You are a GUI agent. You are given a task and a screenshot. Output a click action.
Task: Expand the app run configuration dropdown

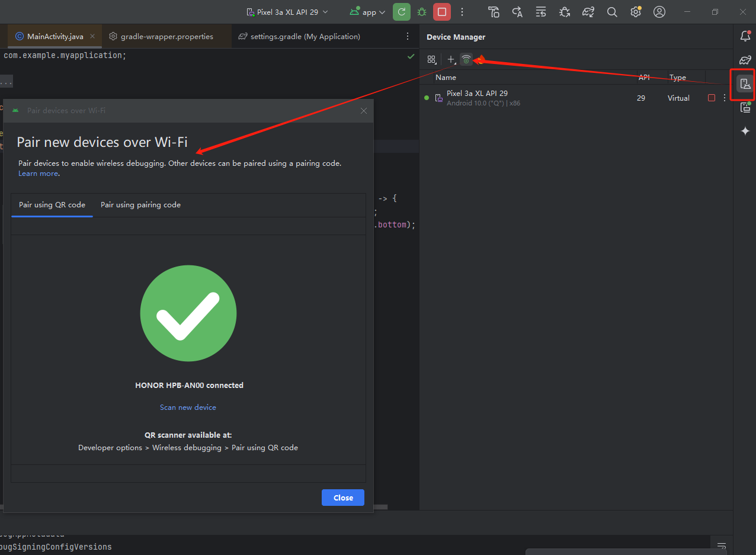pyautogui.click(x=367, y=12)
